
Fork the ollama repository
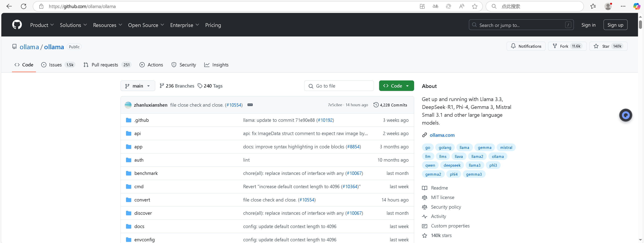[x=567, y=46]
